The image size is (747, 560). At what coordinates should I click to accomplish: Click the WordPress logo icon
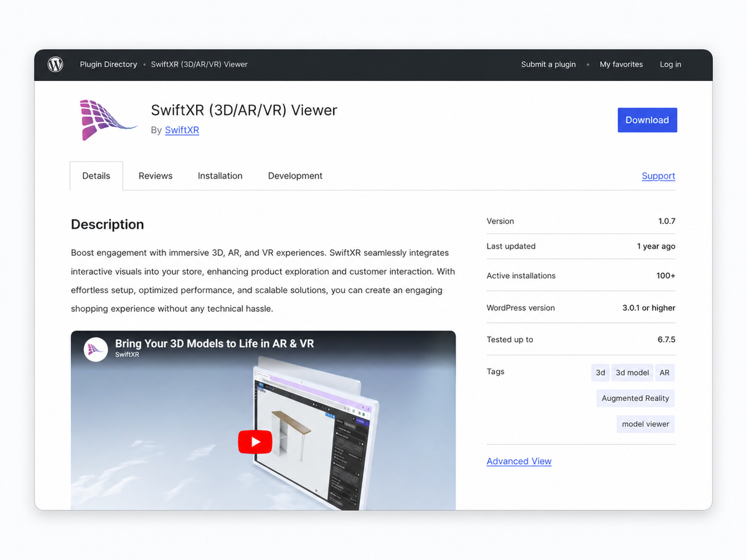pyautogui.click(x=55, y=64)
